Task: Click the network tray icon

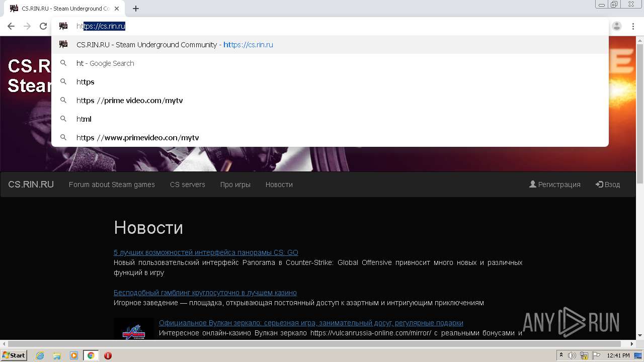Action: click(585, 355)
